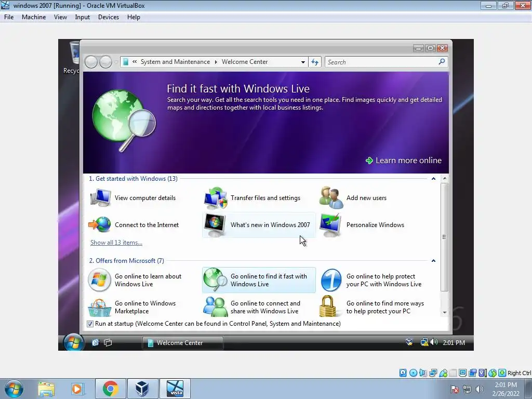This screenshot has width=532, height=399.
Task: Click Welcome Center taskbar button
Action: (x=182, y=343)
